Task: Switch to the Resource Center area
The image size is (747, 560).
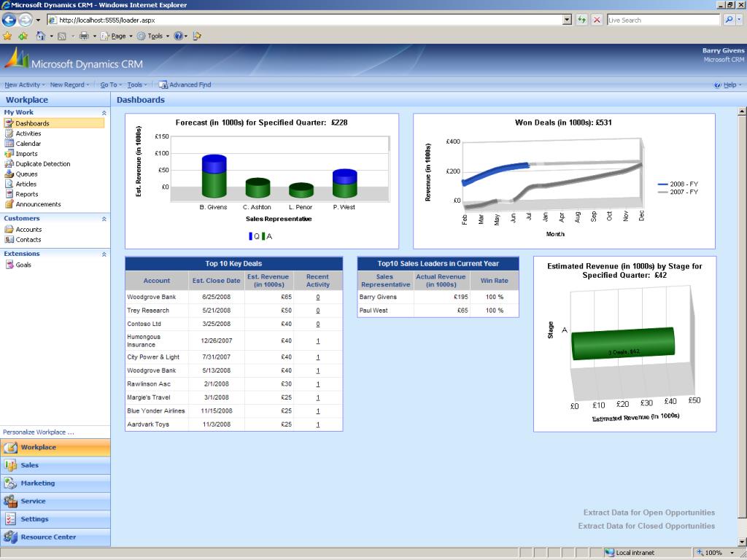Action: 55,537
